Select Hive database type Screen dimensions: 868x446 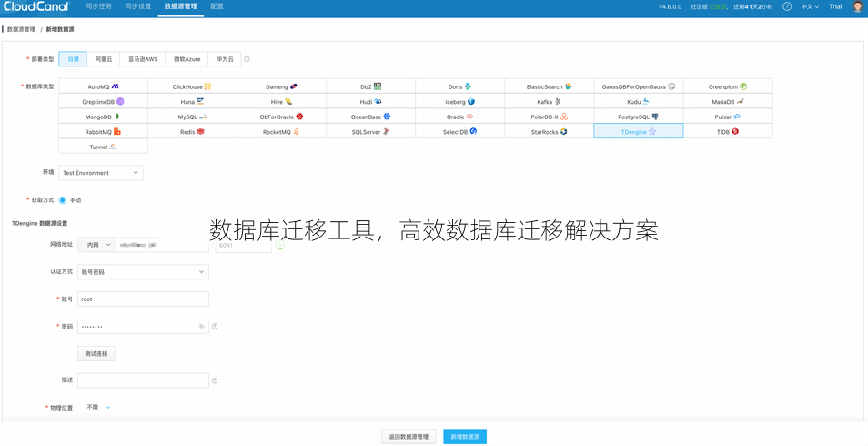point(282,101)
